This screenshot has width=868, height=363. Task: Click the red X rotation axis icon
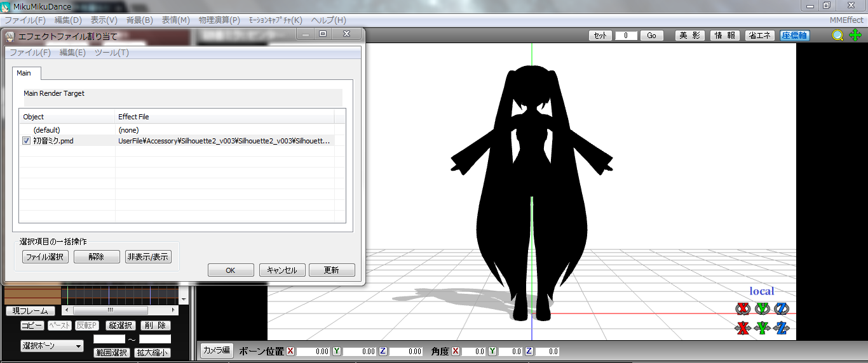743,309
